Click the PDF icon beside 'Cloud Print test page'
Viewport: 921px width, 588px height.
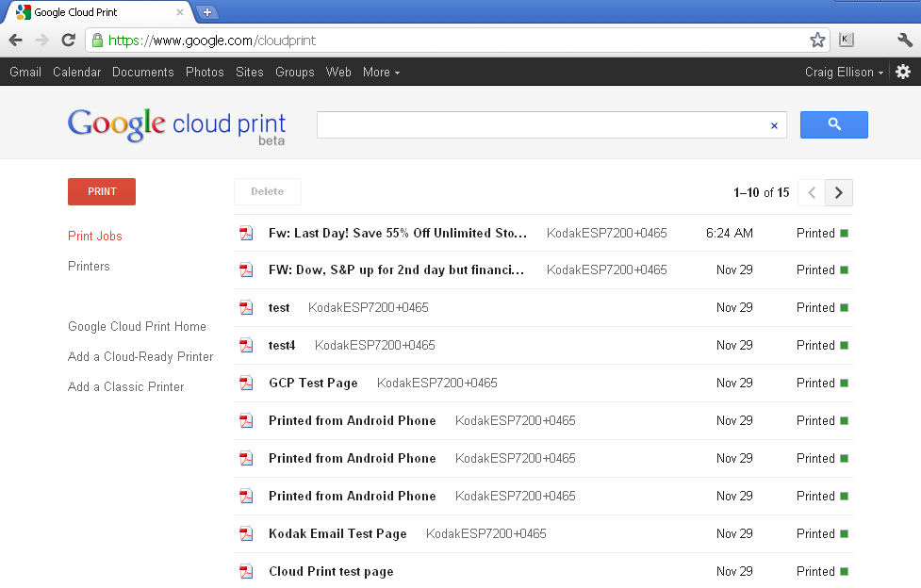[246, 571]
